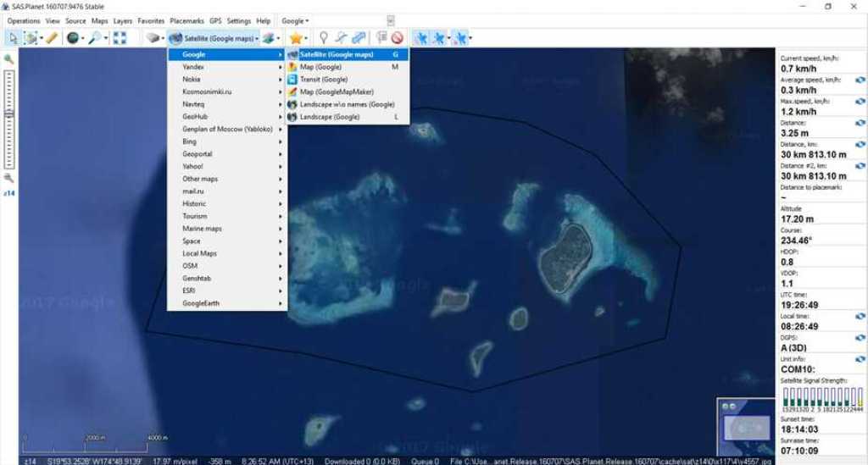Reset the Average speed counter

click(860, 79)
